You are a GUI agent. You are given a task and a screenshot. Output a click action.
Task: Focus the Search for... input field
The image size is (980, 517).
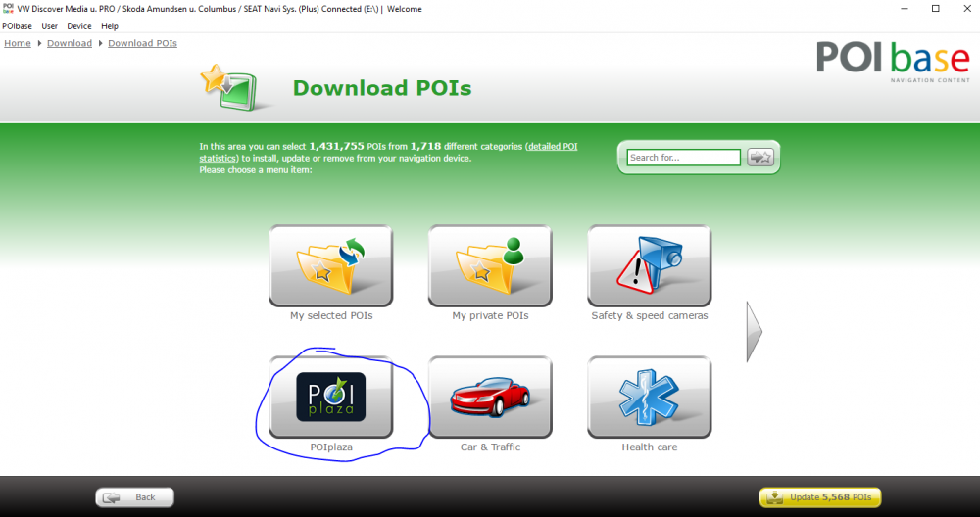tap(684, 158)
